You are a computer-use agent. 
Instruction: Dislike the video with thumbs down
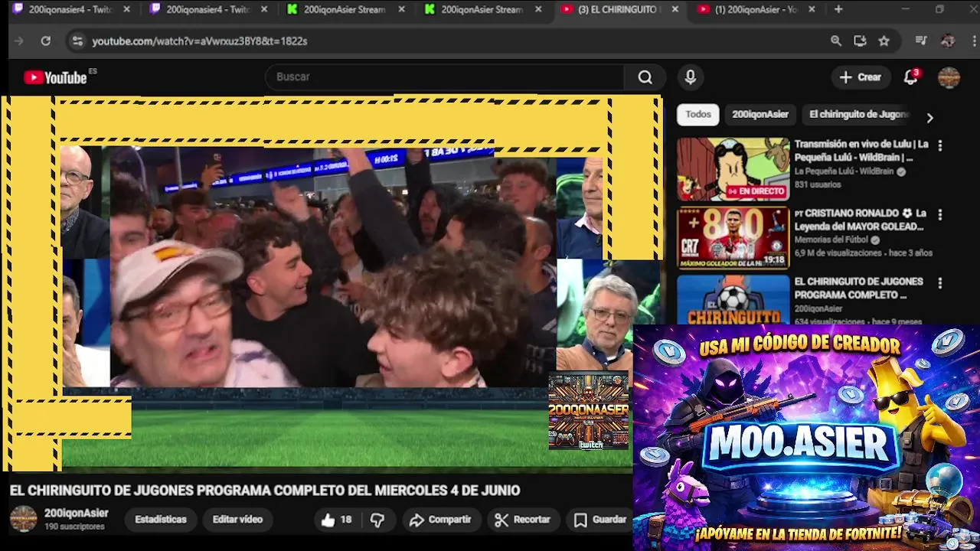pyautogui.click(x=377, y=520)
